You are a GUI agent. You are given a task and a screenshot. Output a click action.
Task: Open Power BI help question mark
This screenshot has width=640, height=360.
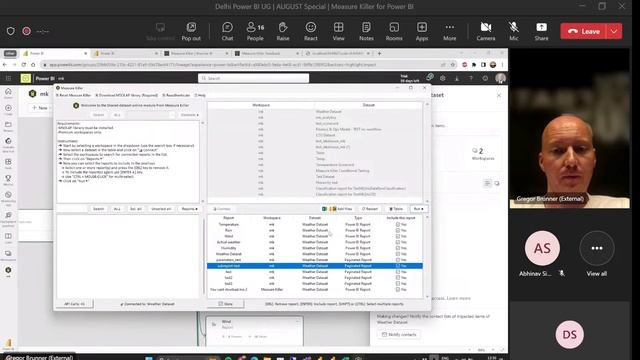[x=471, y=78]
